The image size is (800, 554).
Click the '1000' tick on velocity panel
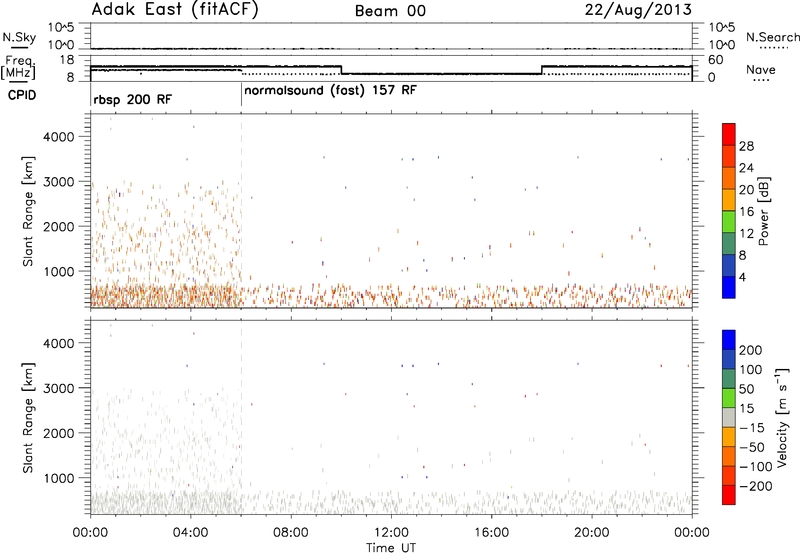tap(59, 478)
